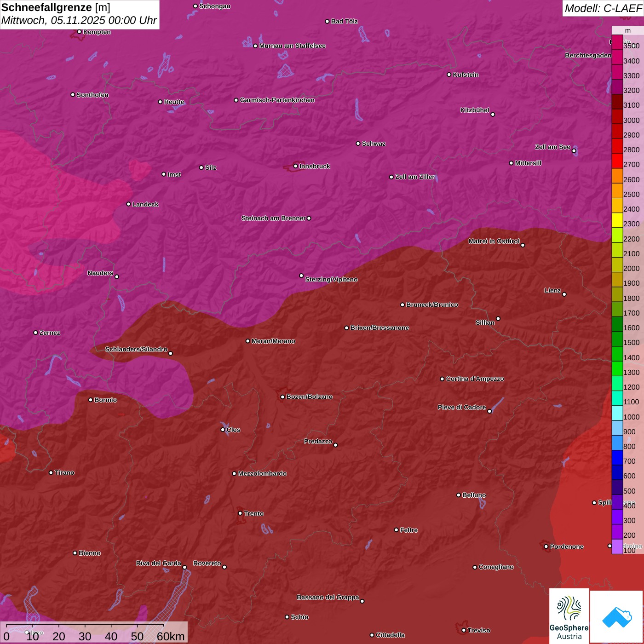644x644 pixels.
Task: Click the 'Bruneck/Brunico' label
Action: pyautogui.click(x=432, y=305)
